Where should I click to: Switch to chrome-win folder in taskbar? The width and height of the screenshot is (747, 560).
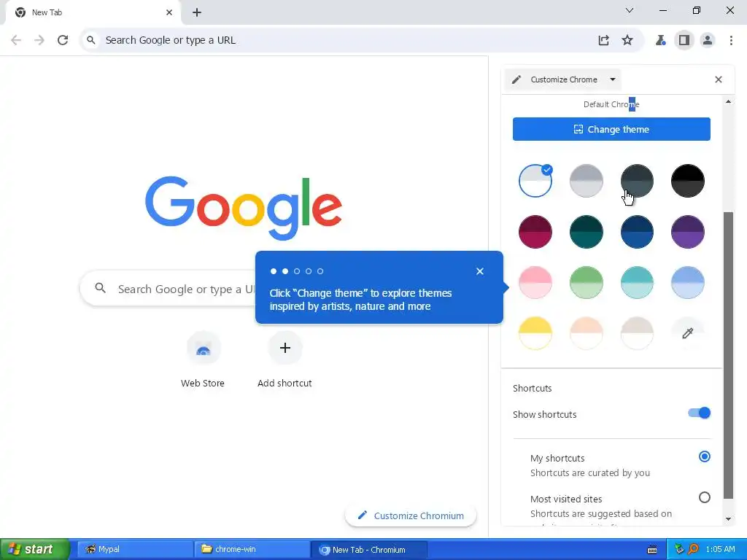(x=252, y=549)
